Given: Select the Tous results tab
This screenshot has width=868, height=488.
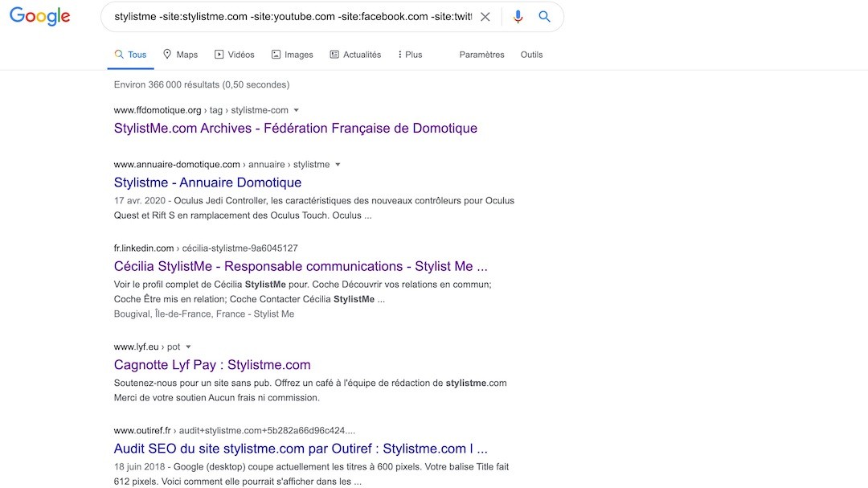Looking at the screenshot, I should 131,55.
